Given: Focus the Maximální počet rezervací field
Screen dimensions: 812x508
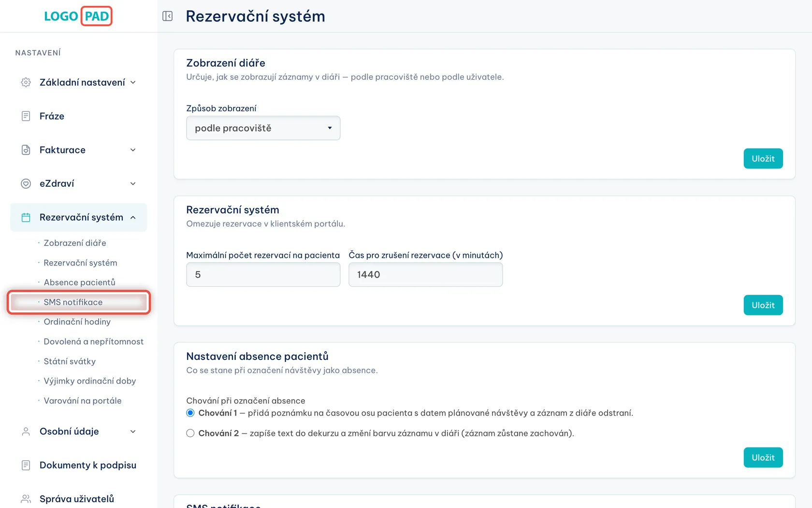Looking at the screenshot, I should click(x=263, y=275).
